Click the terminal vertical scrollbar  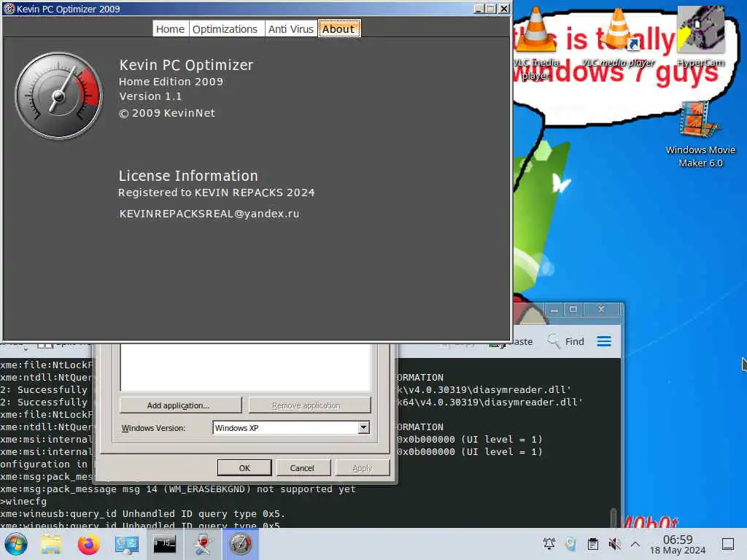coord(614,518)
